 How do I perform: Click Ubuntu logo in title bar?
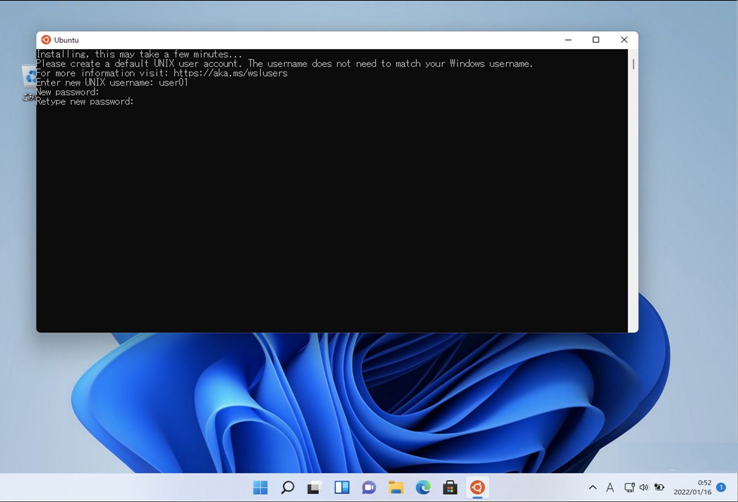[x=46, y=40]
